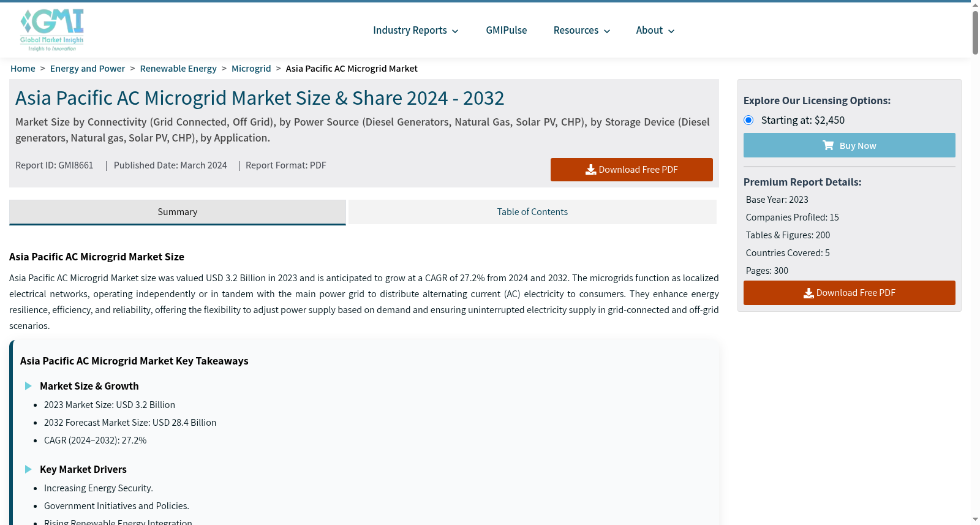Switch to the Summary tab

(x=178, y=212)
